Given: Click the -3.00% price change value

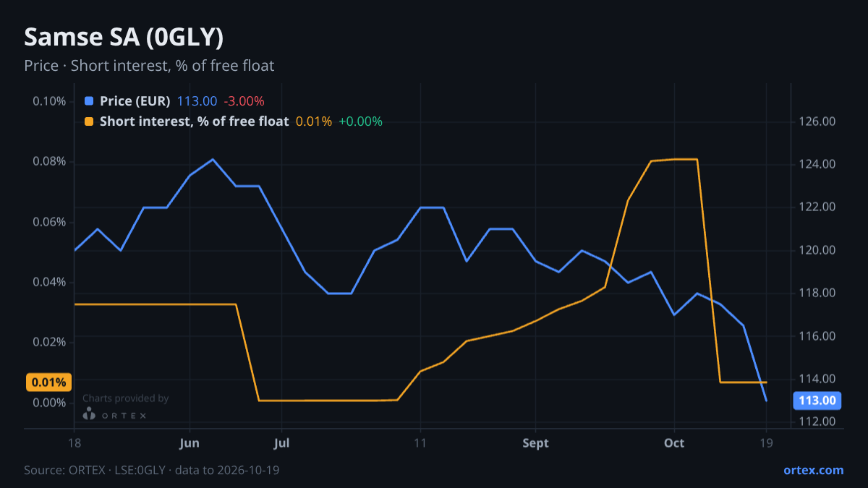Looking at the screenshot, I should tap(244, 101).
